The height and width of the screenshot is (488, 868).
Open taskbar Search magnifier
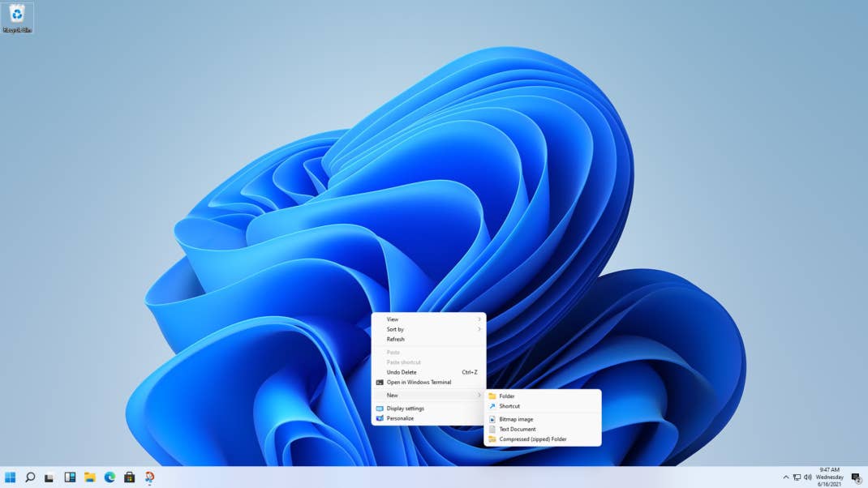click(31, 477)
